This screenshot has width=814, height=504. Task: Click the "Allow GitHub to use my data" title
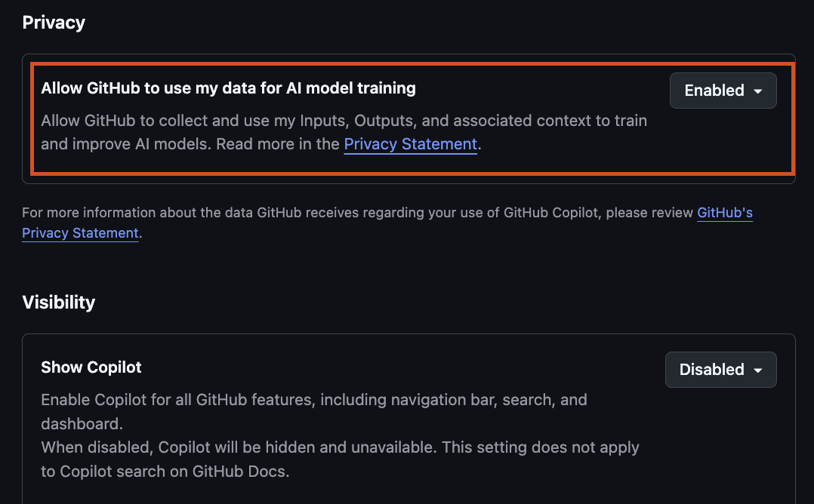[228, 88]
